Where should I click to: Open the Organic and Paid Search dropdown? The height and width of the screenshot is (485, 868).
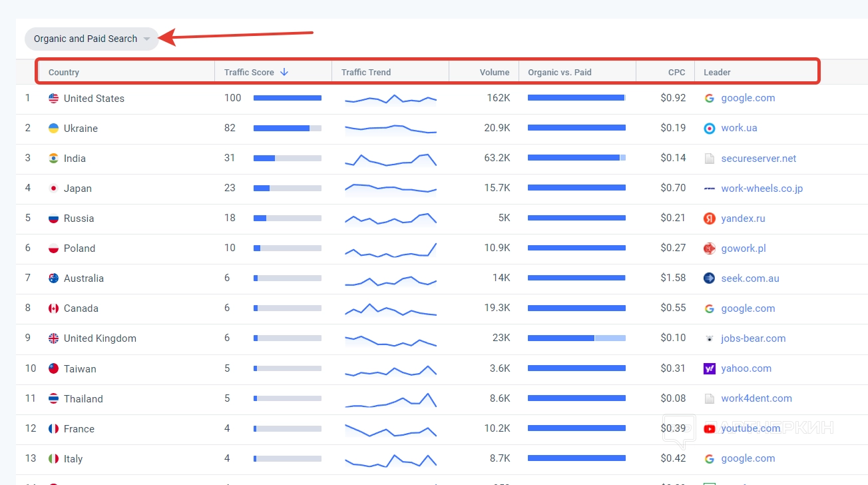[x=92, y=39]
